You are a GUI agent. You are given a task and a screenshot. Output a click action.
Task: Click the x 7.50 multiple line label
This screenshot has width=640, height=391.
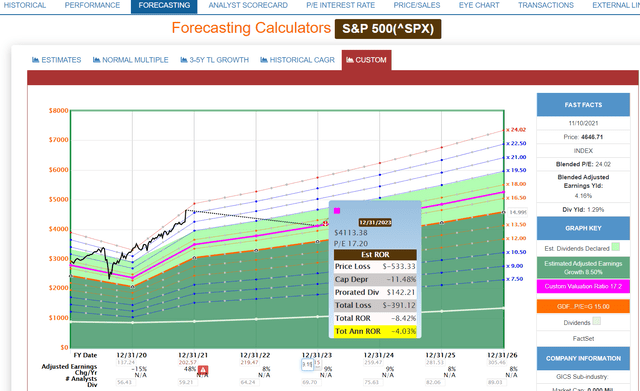pos(515,279)
